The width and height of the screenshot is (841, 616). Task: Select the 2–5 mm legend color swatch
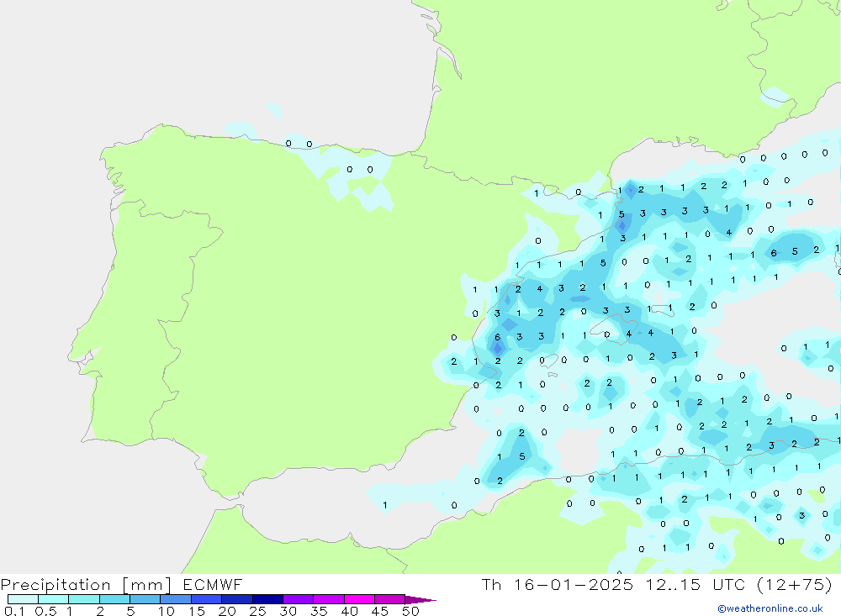(114, 600)
